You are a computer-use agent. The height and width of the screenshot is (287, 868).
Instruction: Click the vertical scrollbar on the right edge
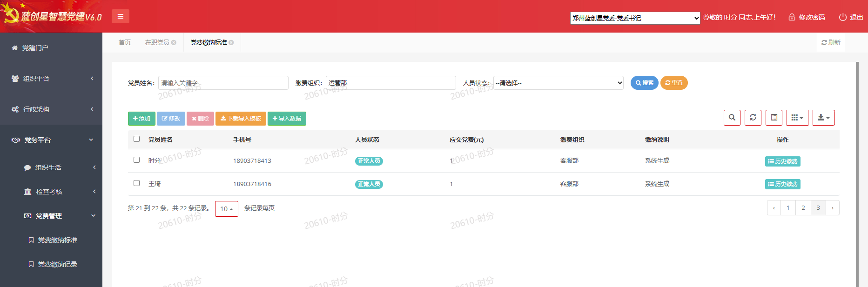(x=857, y=174)
